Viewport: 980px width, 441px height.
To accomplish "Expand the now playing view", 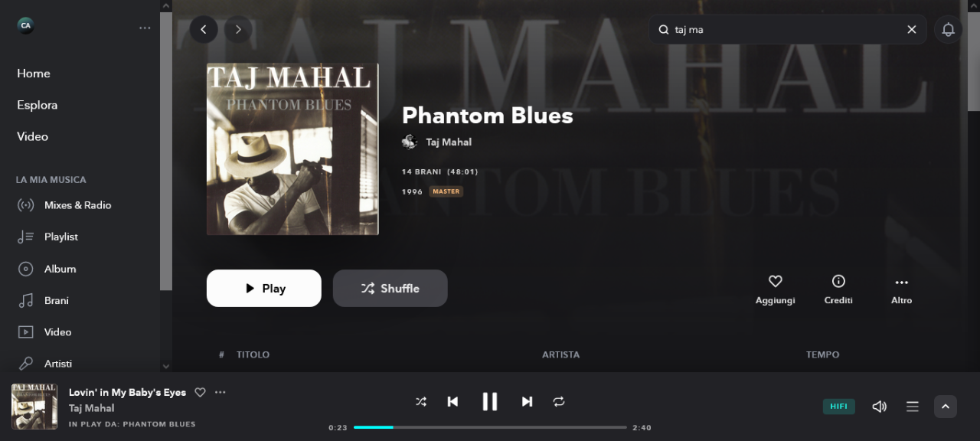I will click(946, 407).
